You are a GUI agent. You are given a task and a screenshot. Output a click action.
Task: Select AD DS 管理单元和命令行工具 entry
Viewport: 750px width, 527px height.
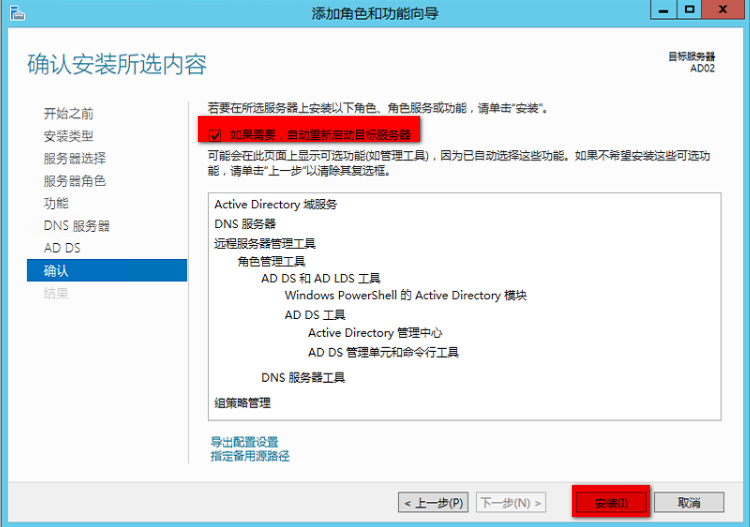(x=383, y=352)
